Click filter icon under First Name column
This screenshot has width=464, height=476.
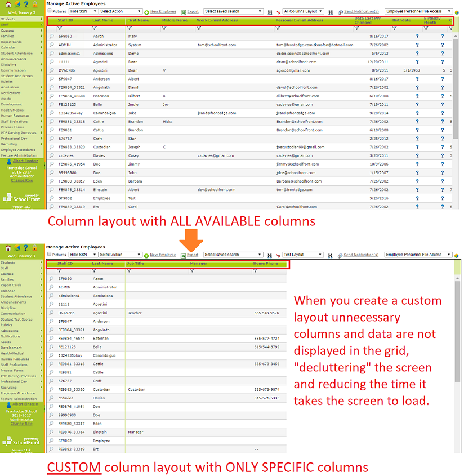pyautogui.click(x=130, y=28)
